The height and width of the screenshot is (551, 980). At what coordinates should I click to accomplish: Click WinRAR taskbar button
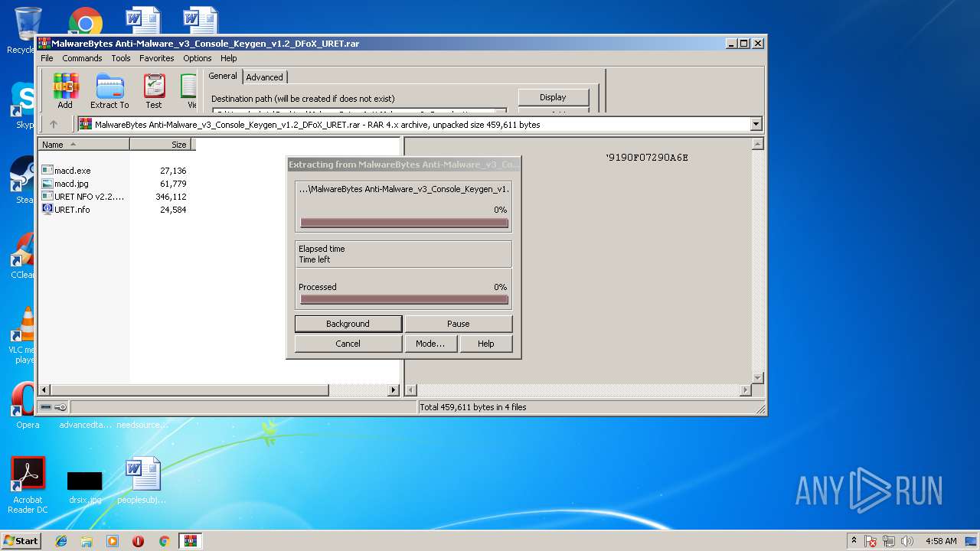190,541
